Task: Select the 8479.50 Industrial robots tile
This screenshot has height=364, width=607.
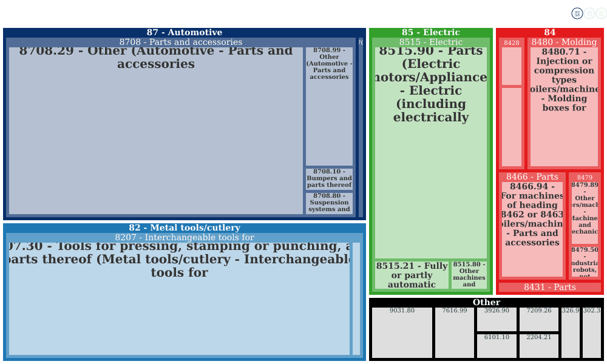Action: pos(585,261)
